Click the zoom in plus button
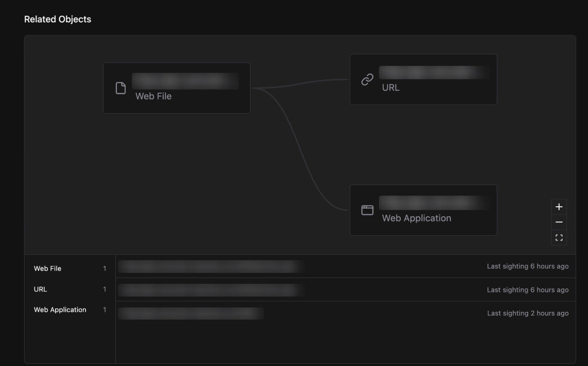The image size is (588, 366). pos(559,207)
